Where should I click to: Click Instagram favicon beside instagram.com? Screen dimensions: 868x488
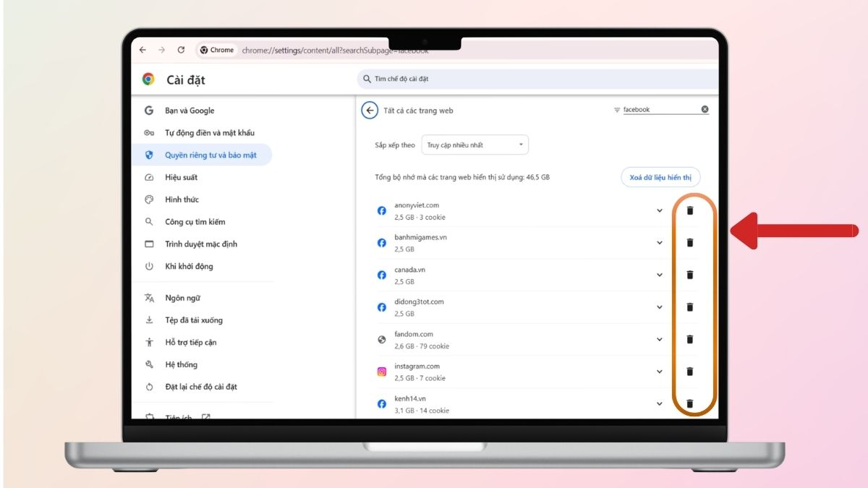coord(382,372)
